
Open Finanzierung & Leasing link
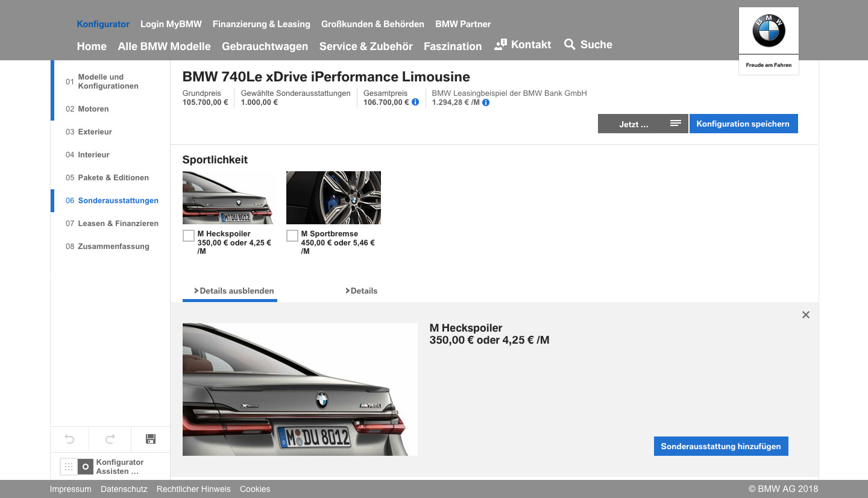tap(262, 24)
